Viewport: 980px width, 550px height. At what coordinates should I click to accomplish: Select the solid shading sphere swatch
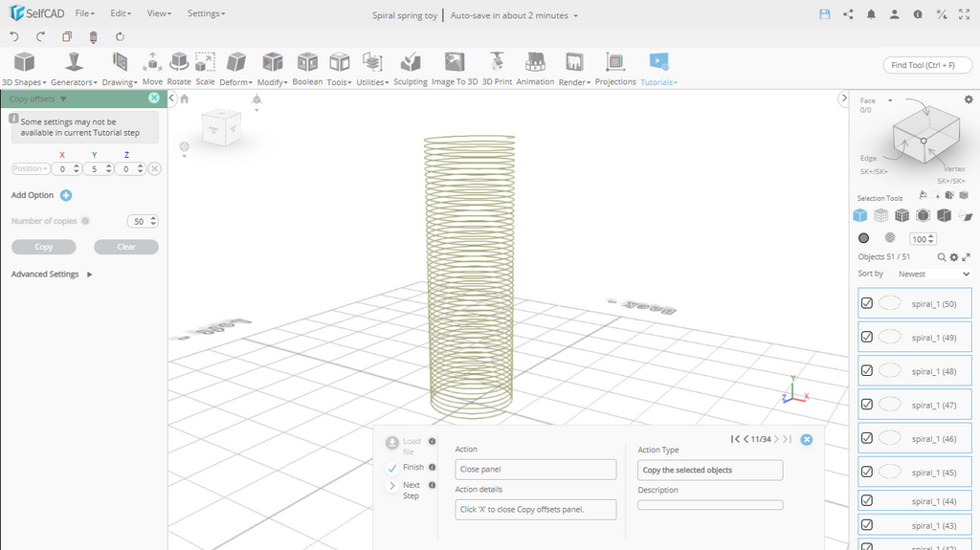[x=864, y=238]
